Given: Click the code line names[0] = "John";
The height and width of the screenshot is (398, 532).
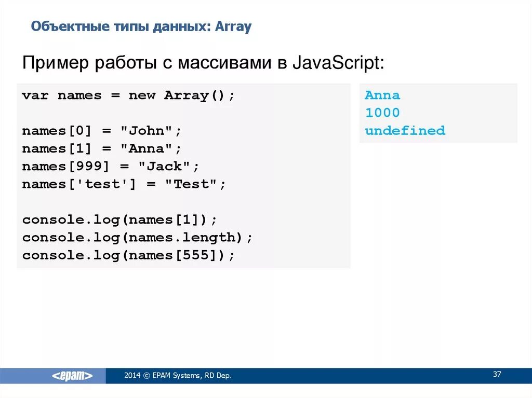Looking at the screenshot, I should 102,131.
